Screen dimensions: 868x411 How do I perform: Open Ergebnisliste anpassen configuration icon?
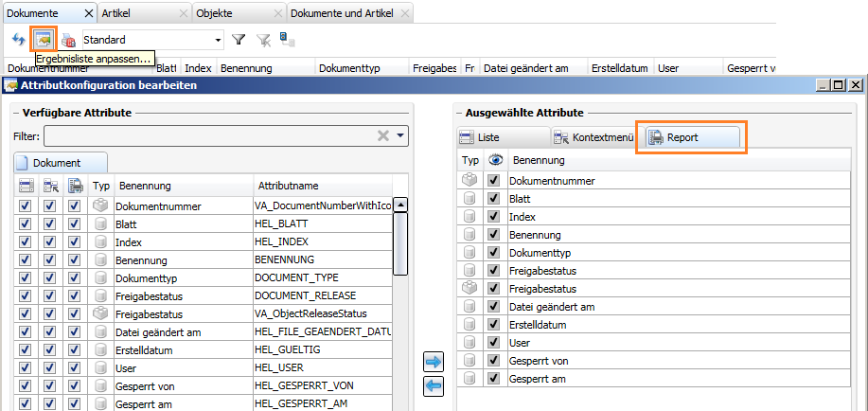pyautogui.click(x=44, y=40)
